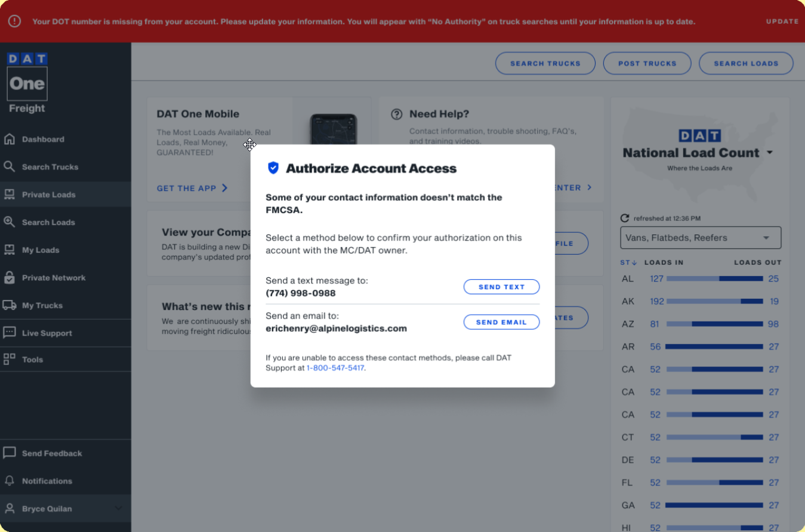This screenshot has width=805, height=532.
Task: Click the erichenry@alpinelogistics.com email text
Action: tap(336, 328)
